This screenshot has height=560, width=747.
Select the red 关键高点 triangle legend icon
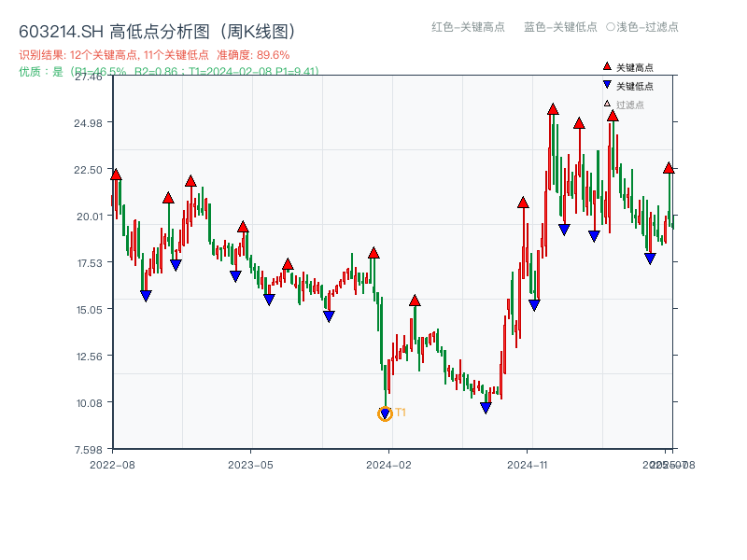605,66
